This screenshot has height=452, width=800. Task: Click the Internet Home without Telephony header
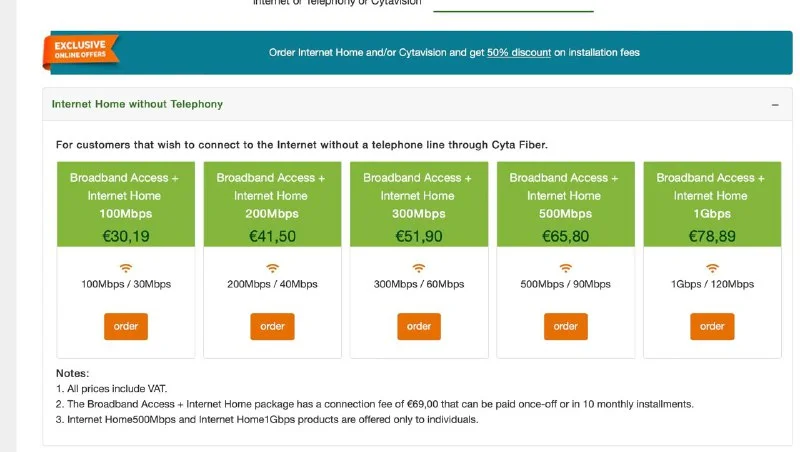137,104
